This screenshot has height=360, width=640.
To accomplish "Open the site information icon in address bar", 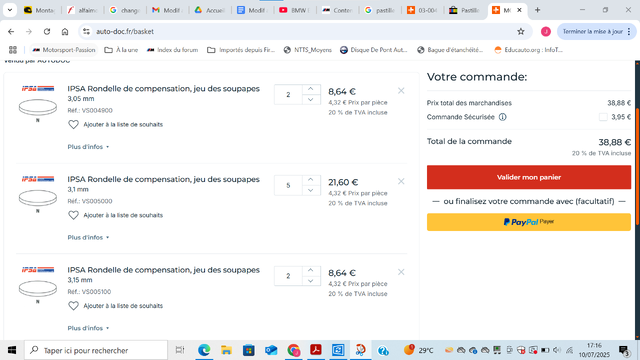I will 86,31.
